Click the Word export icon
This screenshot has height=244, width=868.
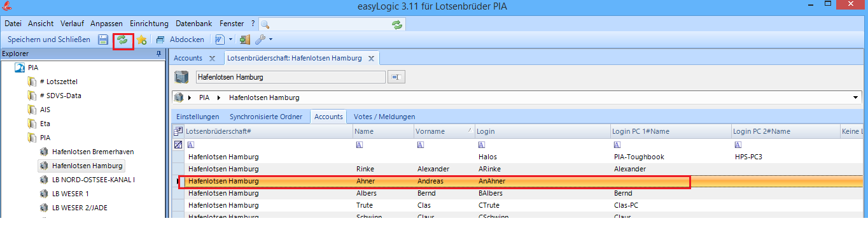tap(219, 39)
